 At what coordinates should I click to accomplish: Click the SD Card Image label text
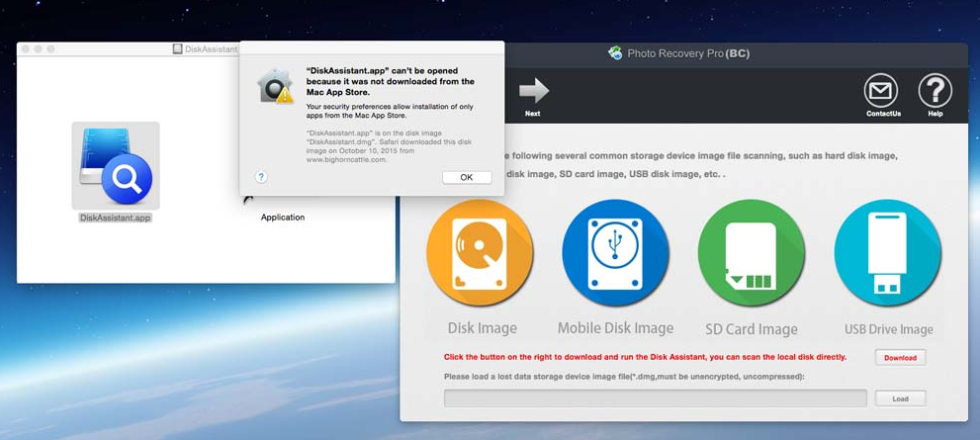(752, 328)
